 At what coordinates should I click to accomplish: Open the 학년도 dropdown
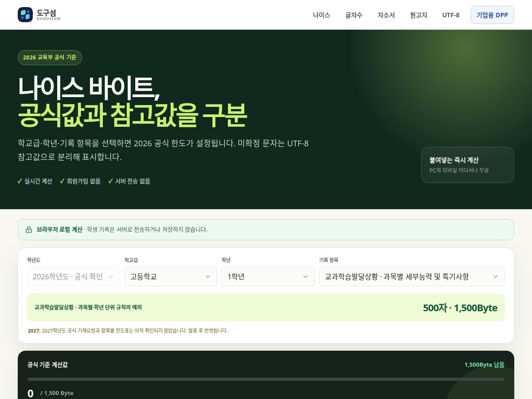tap(74, 277)
